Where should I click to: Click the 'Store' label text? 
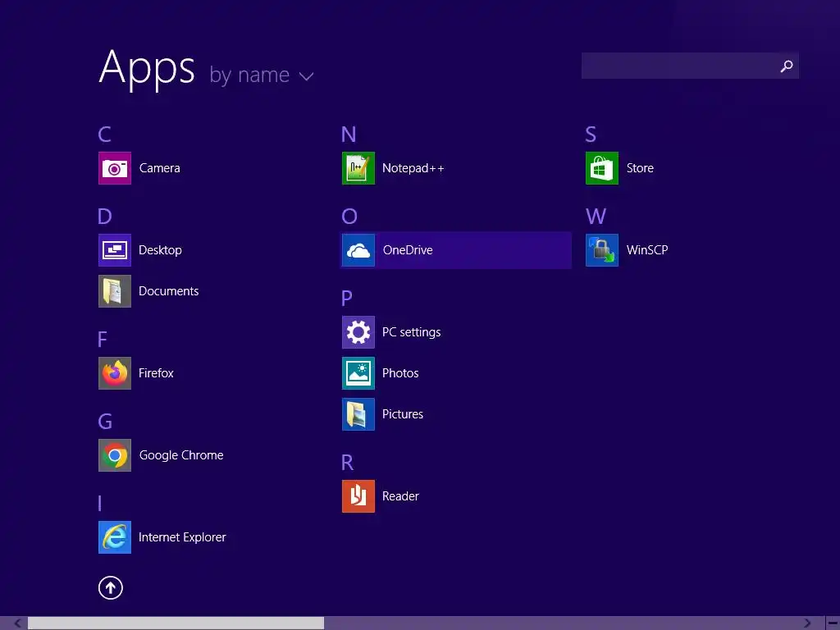(640, 168)
